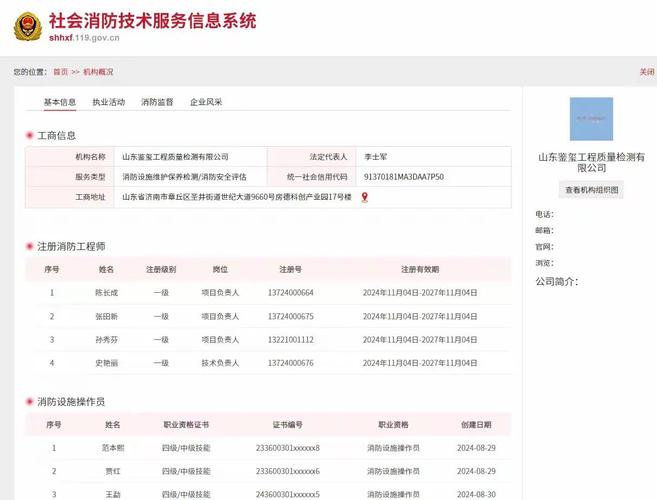657x500 pixels.
Task: Click the shhxf.119.gov.cn address text
Action: (x=84, y=38)
